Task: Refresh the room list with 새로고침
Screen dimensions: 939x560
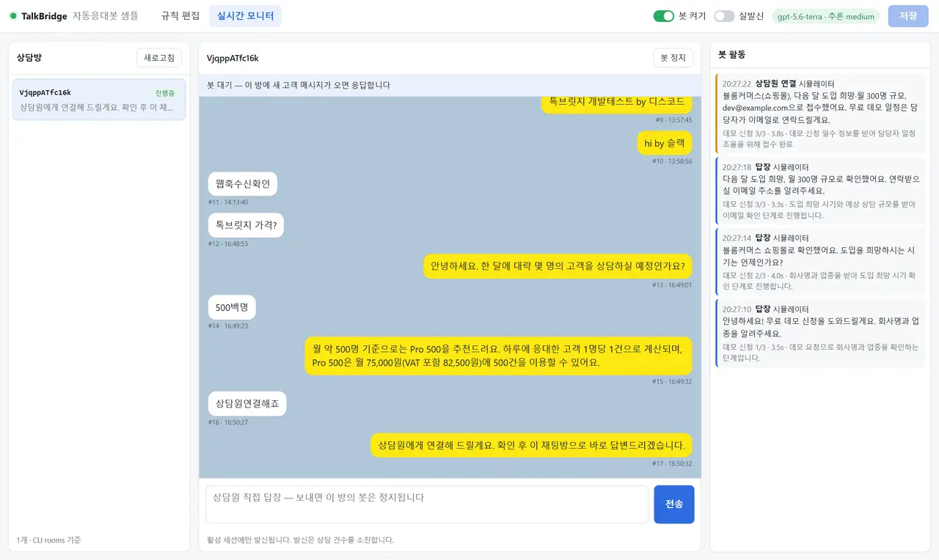Action: [159, 58]
